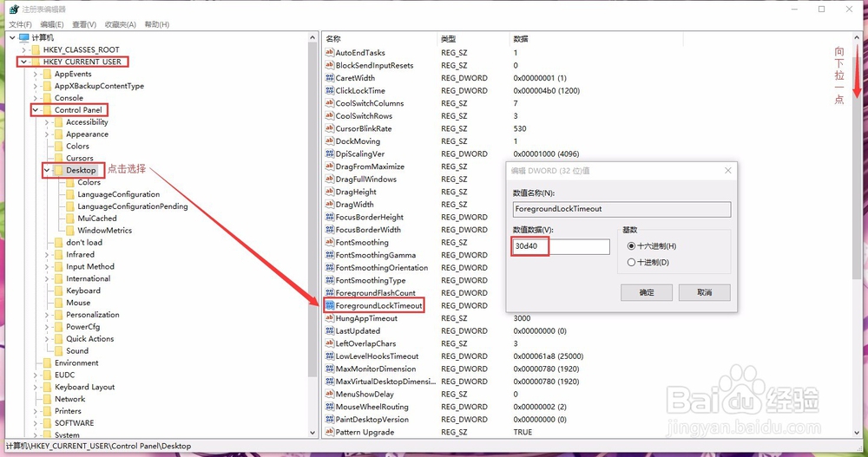Select the Quick Actions key
This screenshot has width=868, height=457.
[89, 339]
